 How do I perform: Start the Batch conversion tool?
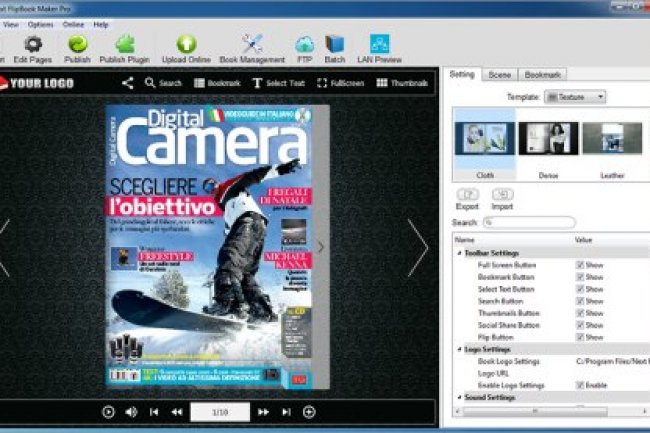pos(335,49)
